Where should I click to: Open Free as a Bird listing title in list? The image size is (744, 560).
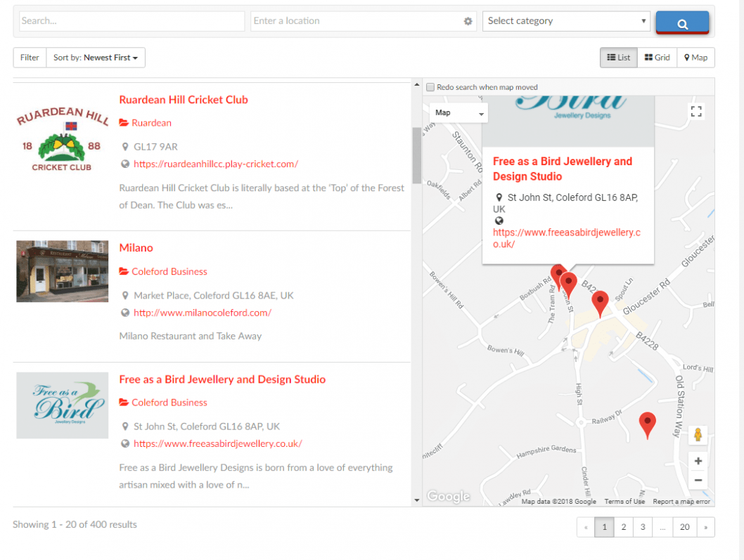coord(222,379)
